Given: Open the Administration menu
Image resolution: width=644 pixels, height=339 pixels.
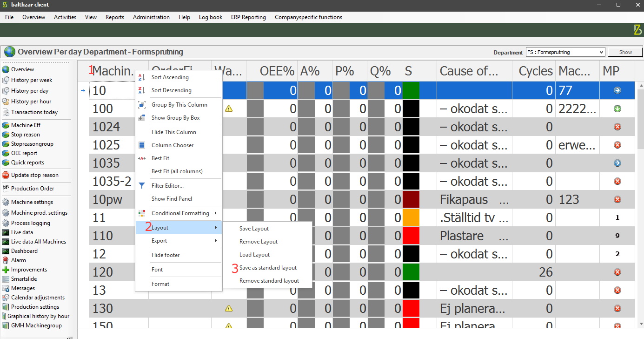Looking at the screenshot, I should pos(151,17).
